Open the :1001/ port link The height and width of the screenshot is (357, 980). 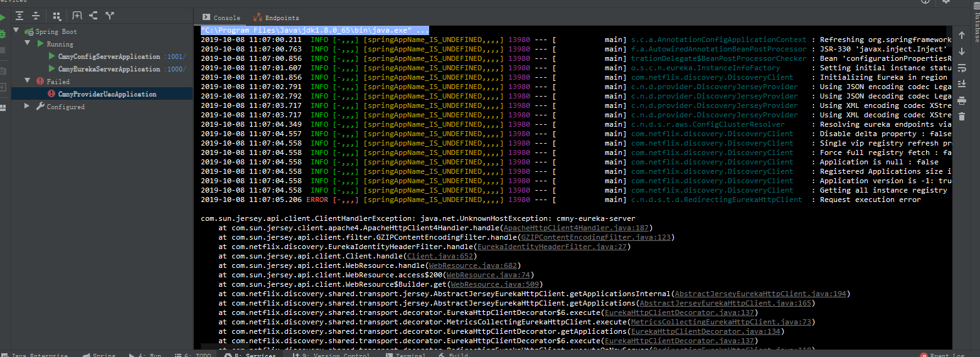click(x=175, y=56)
